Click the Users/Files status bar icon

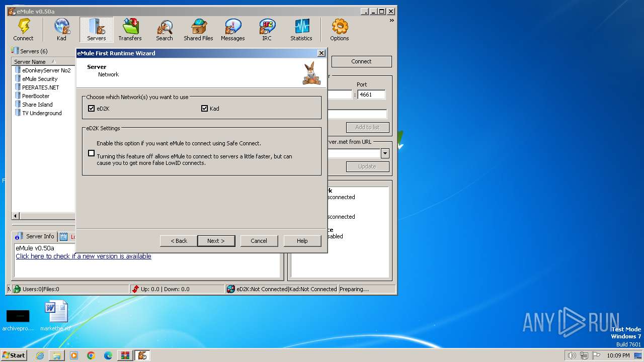point(17,289)
